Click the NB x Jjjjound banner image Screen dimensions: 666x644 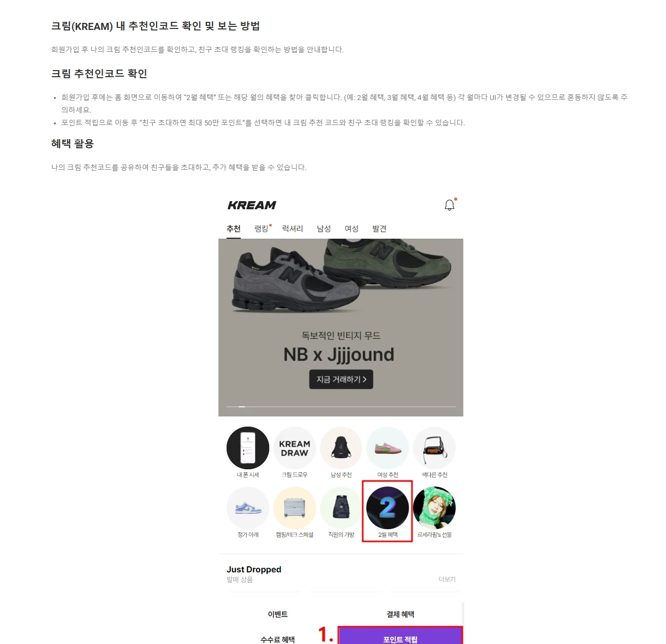[x=341, y=328]
